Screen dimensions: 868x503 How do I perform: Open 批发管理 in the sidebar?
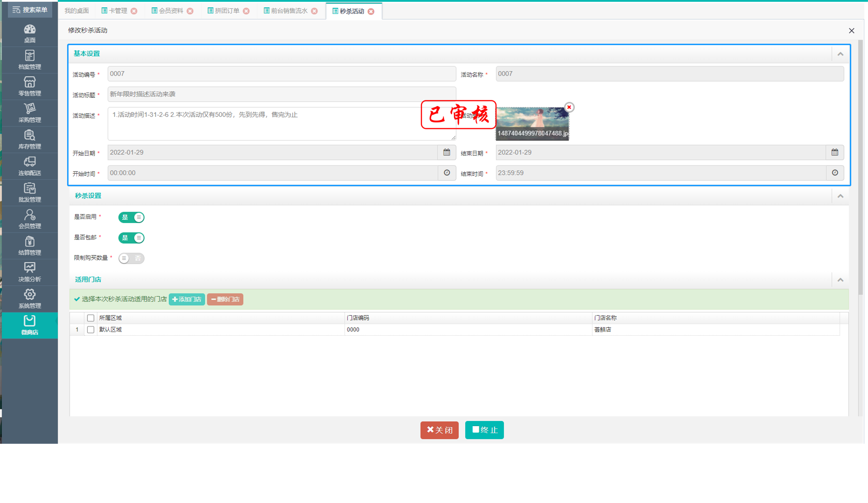[29, 192]
